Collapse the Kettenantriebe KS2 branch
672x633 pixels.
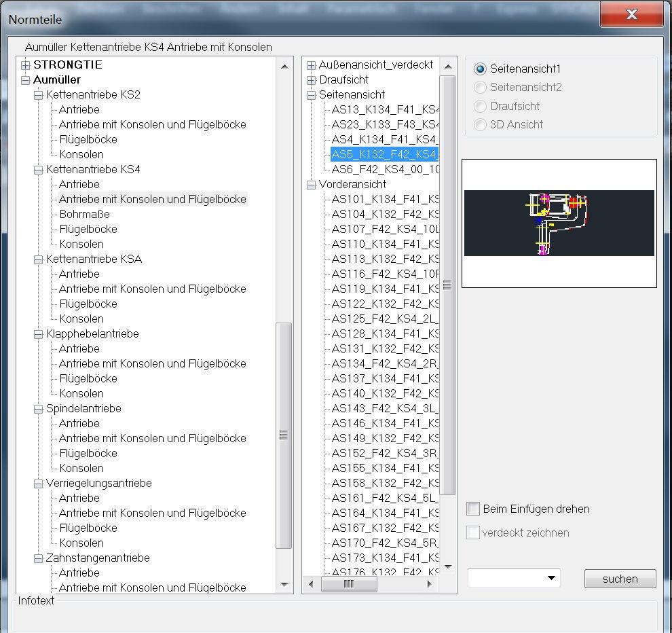pos(39,95)
